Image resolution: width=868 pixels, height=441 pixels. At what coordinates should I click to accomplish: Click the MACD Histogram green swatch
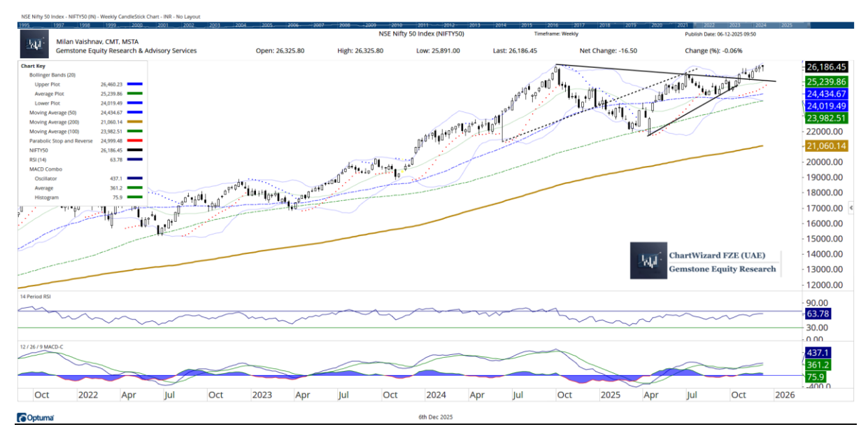coord(136,197)
